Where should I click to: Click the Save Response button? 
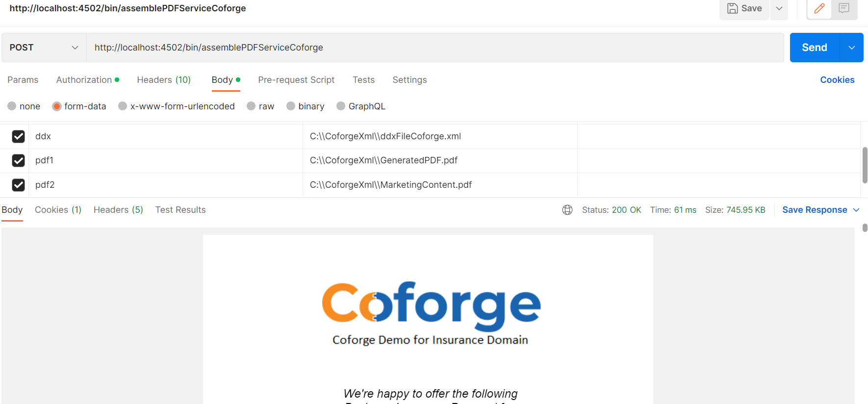pyautogui.click(x=815, y=210)
